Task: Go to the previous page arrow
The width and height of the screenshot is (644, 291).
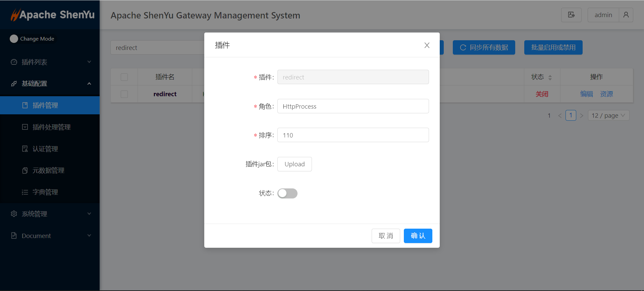Action: (560, 116)
